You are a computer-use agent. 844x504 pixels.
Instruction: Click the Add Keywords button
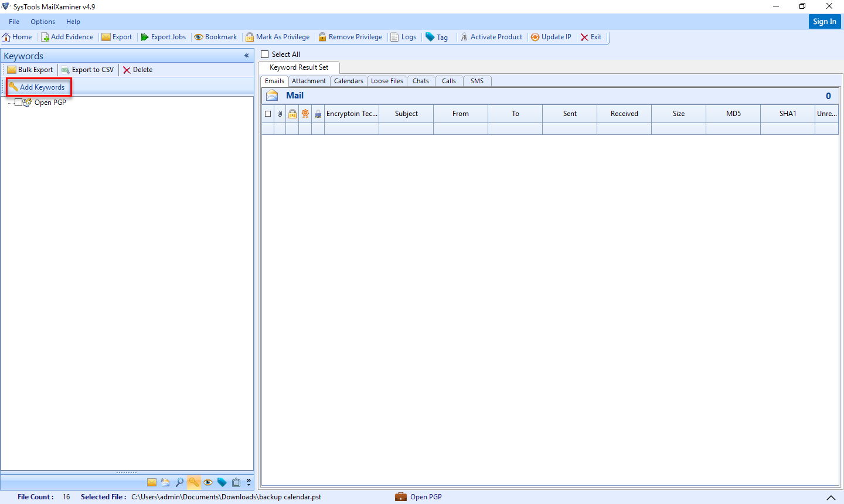37,87
